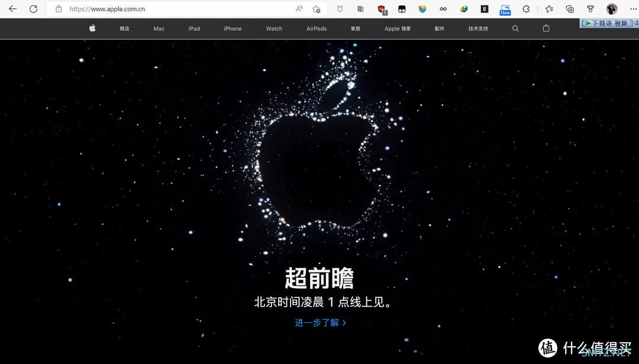Click the 北京时间凌晨 1 点线上见 text

[323, 302]
